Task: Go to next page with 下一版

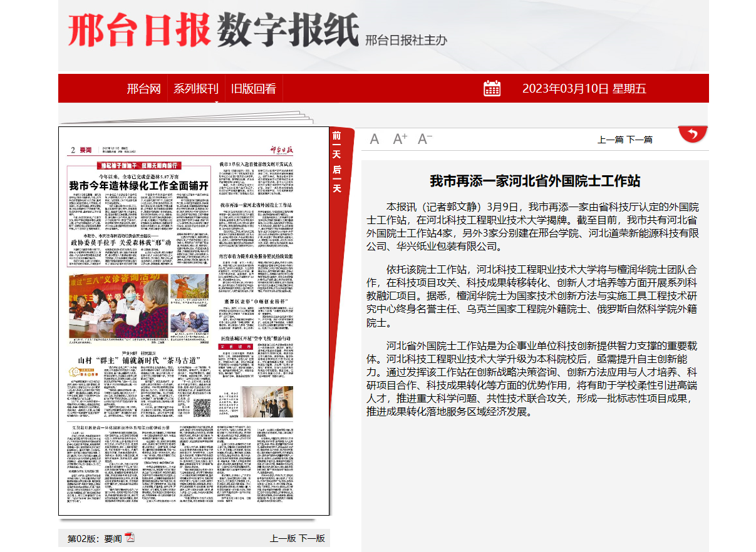Action: pyautogui.click(x=311, y=538)
